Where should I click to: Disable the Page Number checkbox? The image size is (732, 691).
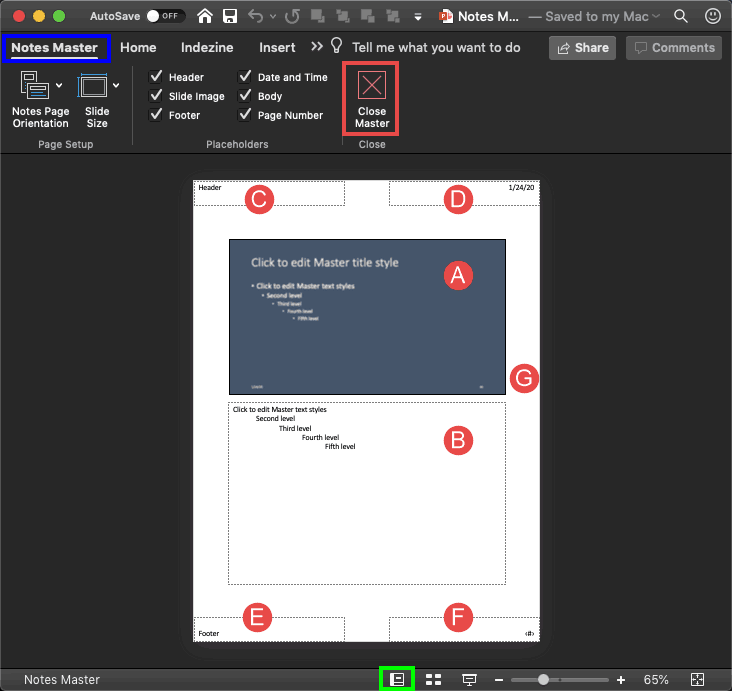[245, 115]
